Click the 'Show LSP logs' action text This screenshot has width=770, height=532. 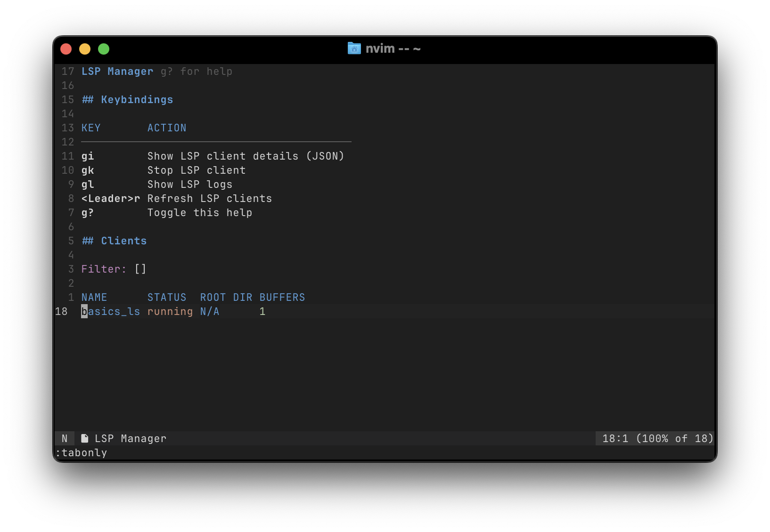[190, 184]
